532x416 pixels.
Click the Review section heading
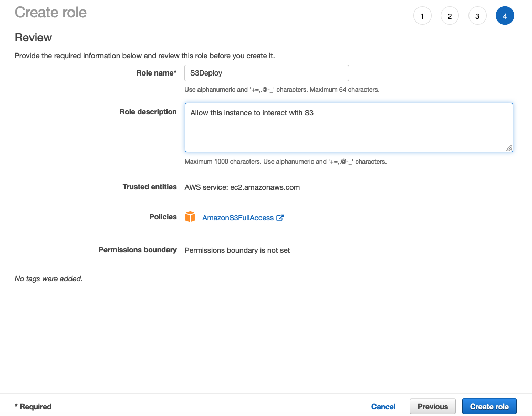click(33, 37)
